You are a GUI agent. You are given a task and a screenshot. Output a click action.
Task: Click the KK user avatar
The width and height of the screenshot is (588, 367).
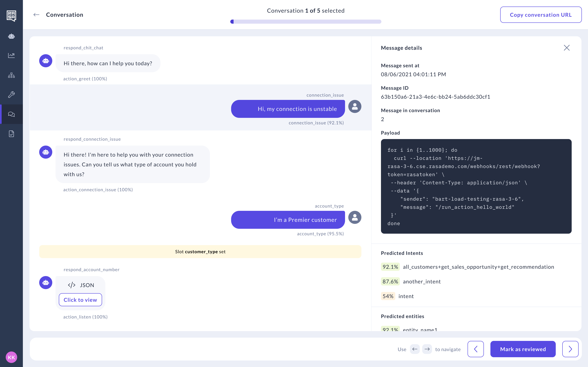click(11, 357)
